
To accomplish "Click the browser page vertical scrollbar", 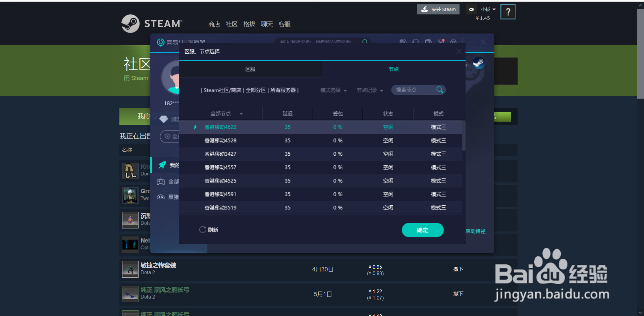I will coord(640,54).
